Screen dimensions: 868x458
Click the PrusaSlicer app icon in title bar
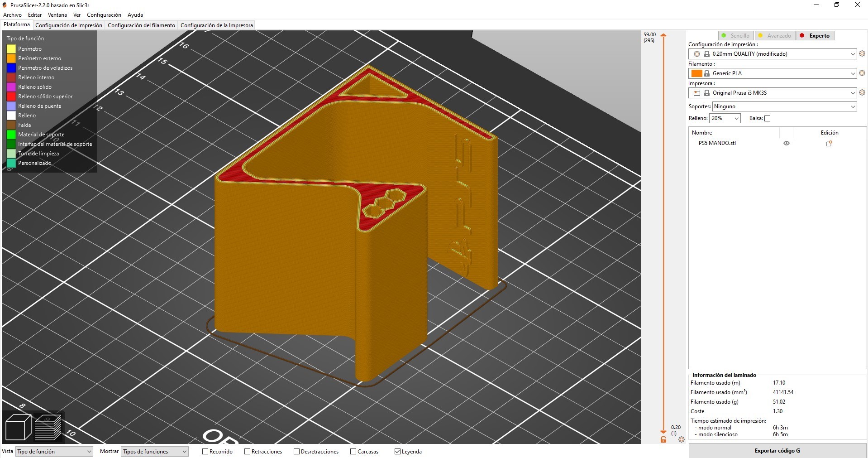5,5
